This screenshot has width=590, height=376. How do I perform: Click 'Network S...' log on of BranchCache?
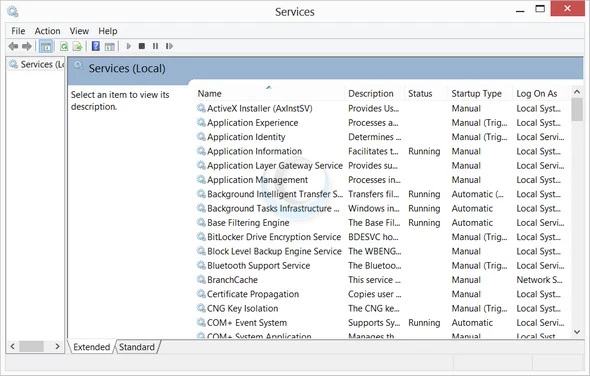coord(539,280)
